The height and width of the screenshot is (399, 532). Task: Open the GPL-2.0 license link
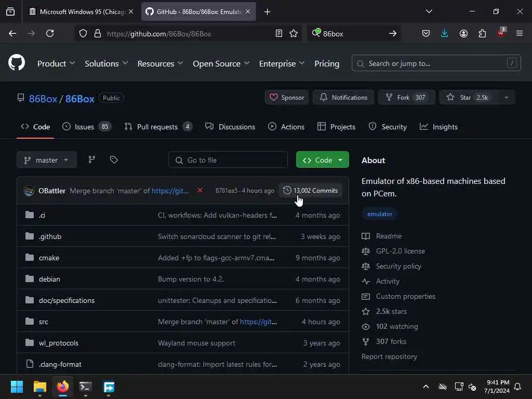pos(401,251)
